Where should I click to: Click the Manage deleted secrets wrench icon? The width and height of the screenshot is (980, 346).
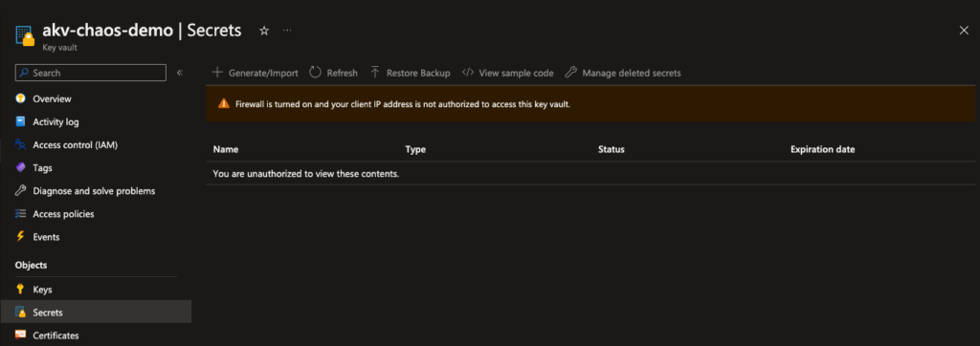(x=570, y=73)
